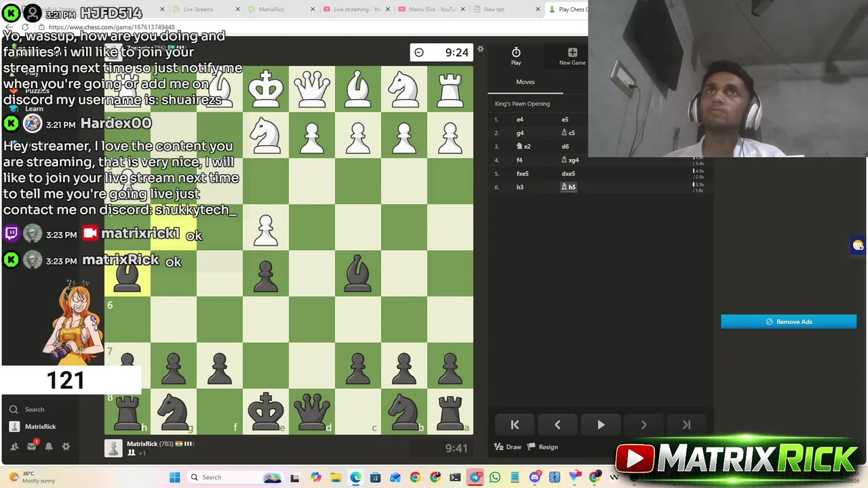Open WhatsApp from the taskbar
The width and height of the screenshot is (868, 488).
495,478
